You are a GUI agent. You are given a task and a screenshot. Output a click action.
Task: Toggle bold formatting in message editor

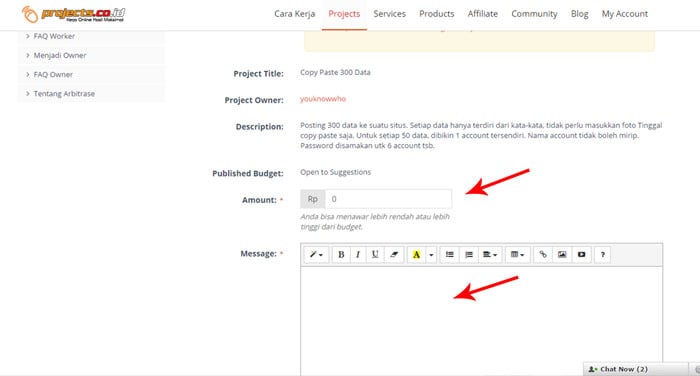pos(341,255)
